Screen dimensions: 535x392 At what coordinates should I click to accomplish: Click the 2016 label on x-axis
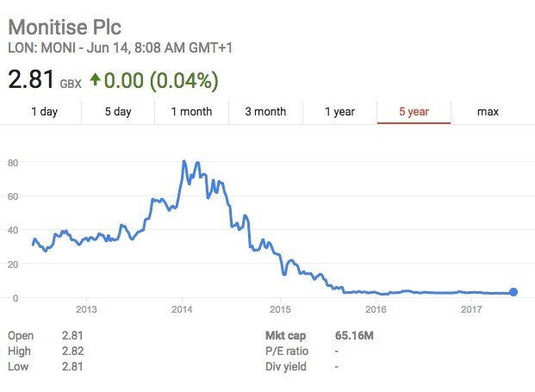click(x=376, y=308)
